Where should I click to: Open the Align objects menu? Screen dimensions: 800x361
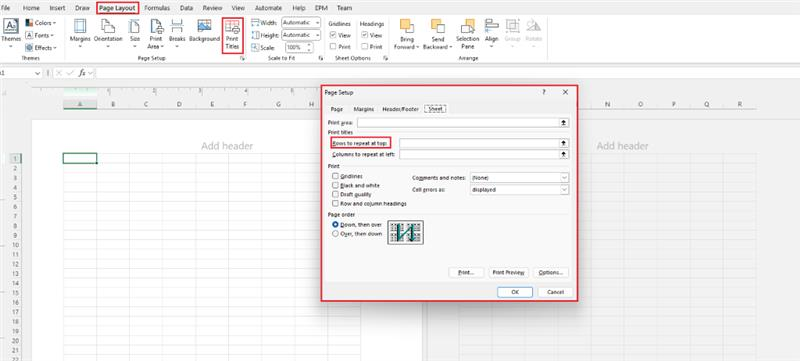click(x=492, y=34)
